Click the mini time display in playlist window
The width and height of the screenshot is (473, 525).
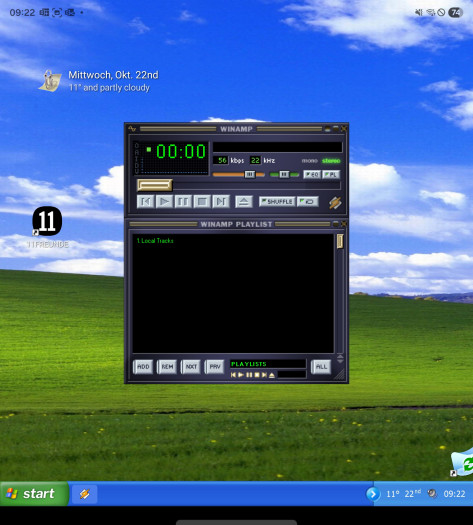[x=292, y=375]
